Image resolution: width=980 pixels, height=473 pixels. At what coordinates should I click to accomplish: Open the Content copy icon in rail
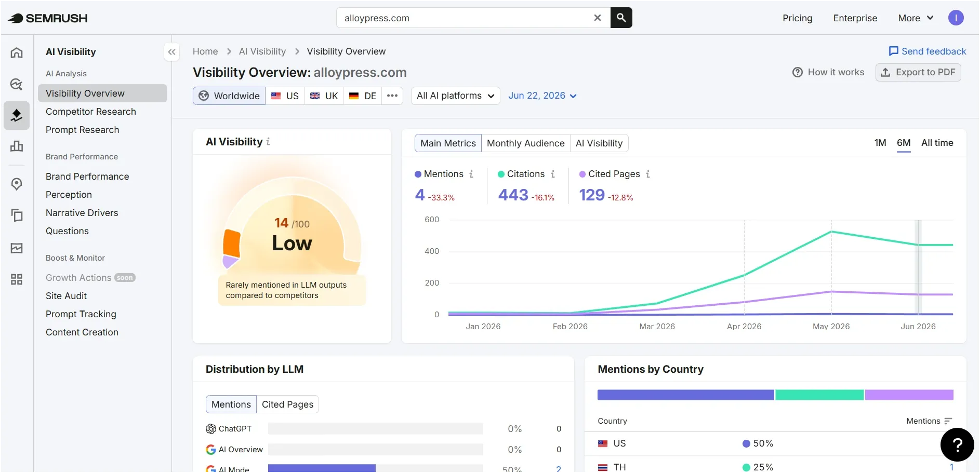17,215
